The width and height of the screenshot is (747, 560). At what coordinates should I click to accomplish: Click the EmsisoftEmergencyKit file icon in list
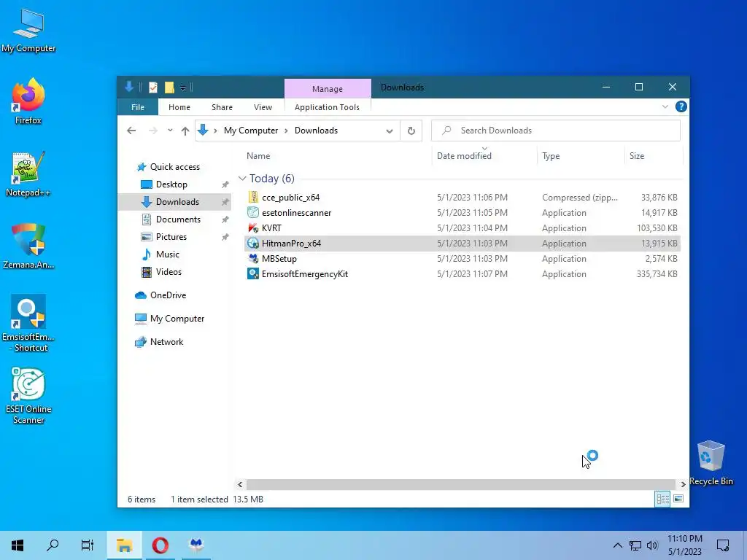coord(253,274)
